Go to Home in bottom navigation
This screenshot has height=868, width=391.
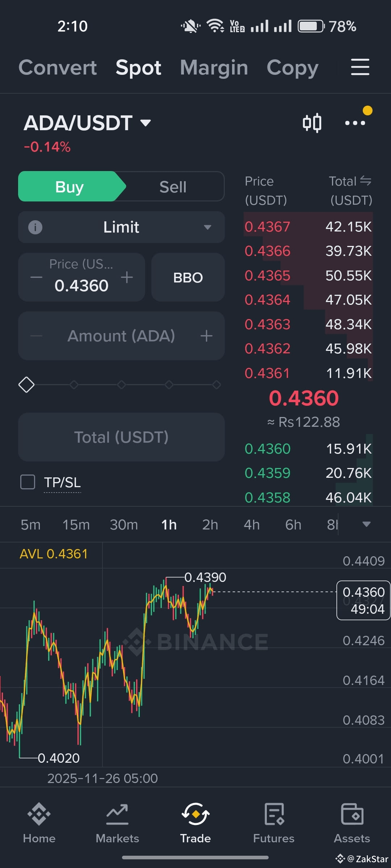39,824
